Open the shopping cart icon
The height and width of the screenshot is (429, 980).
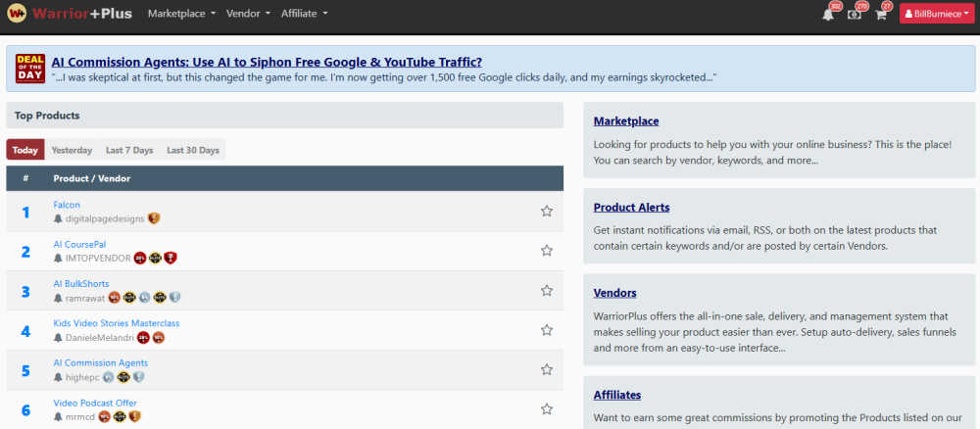coord(881,15)
